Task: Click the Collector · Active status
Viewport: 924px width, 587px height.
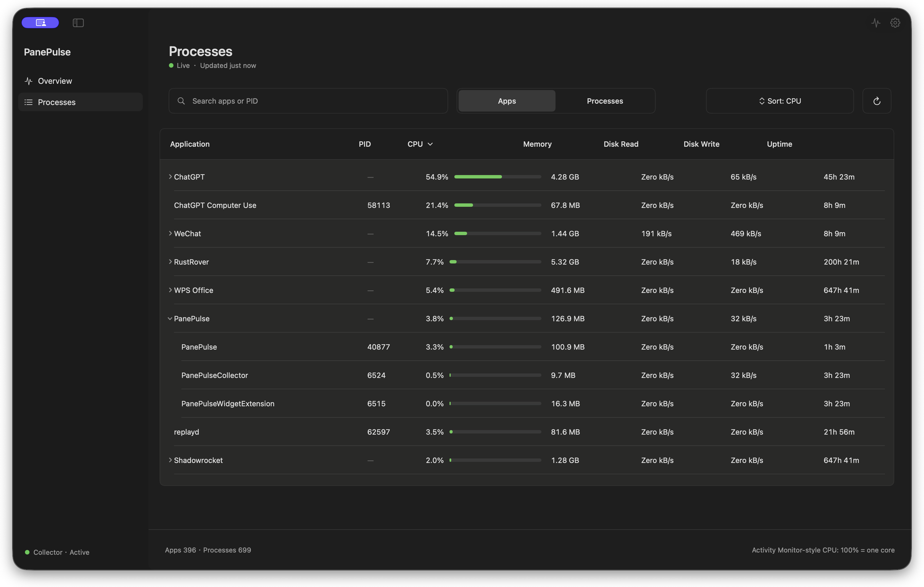Action: pyautogui.click(x=57, y=552)
